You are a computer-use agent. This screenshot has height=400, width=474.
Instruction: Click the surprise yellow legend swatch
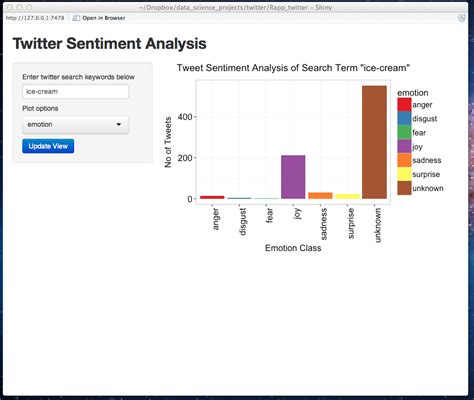[404, 174]
